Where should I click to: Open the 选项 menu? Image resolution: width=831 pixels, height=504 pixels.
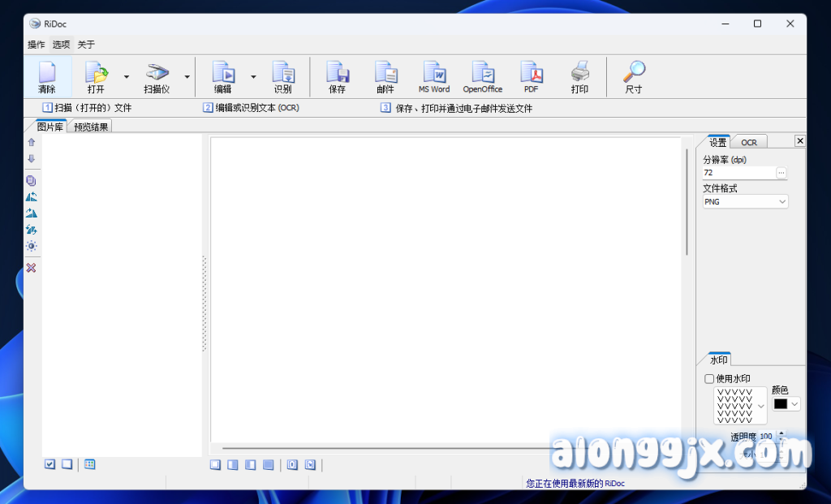click(61, 45)
